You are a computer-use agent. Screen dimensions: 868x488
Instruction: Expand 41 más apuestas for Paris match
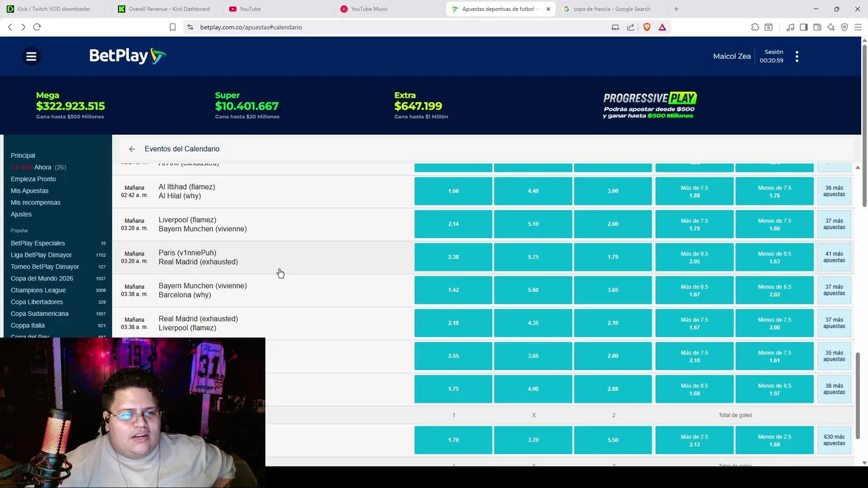pyautogui.click(x=834, y=257)
